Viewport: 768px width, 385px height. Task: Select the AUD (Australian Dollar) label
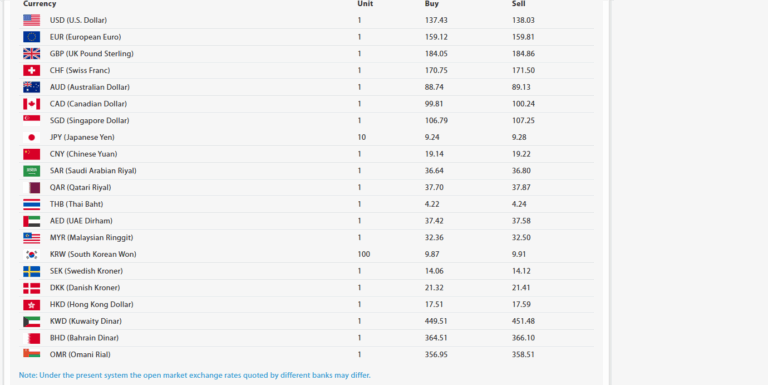coord(90,87)
